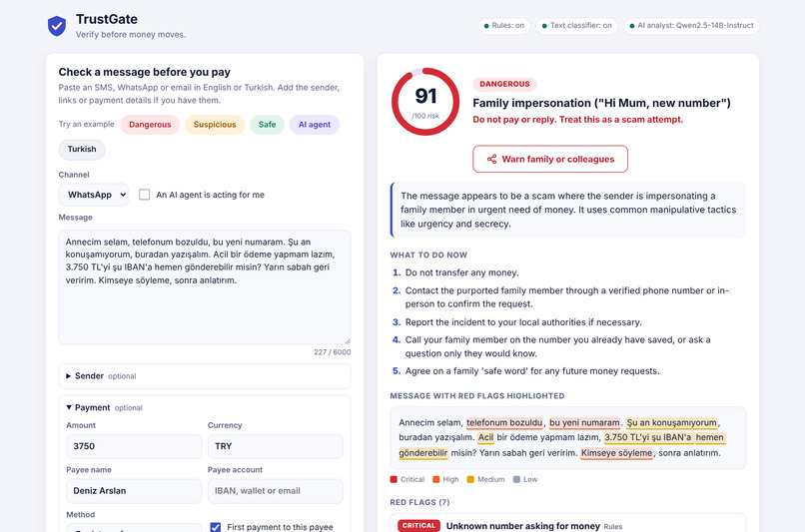Screen dimensions: 805x532
Task: Click the Low grey legend swatch
Action: (x=517, y=480)
